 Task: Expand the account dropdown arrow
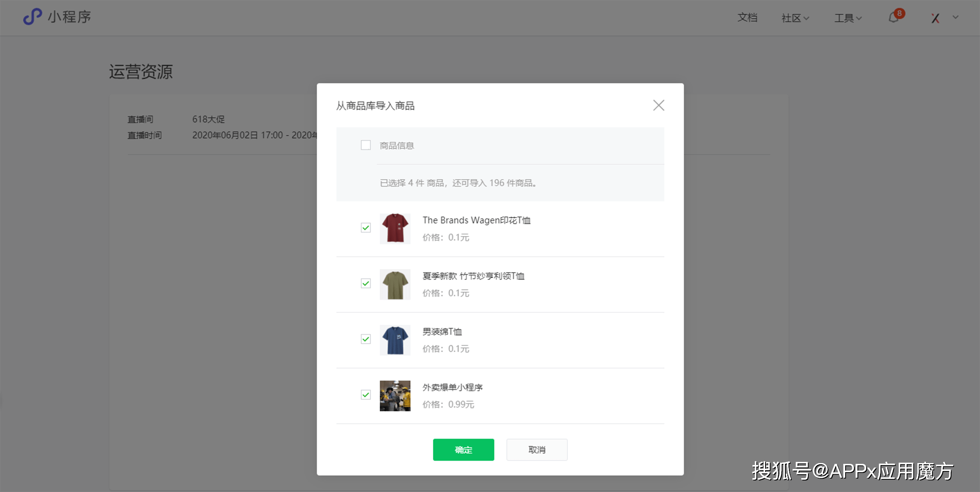click(955, 17)
